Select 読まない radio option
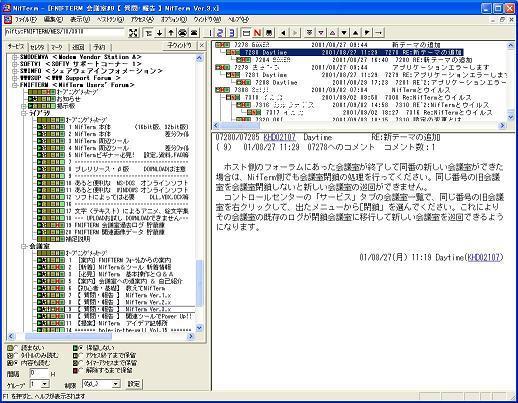 (x=16, y=348)
